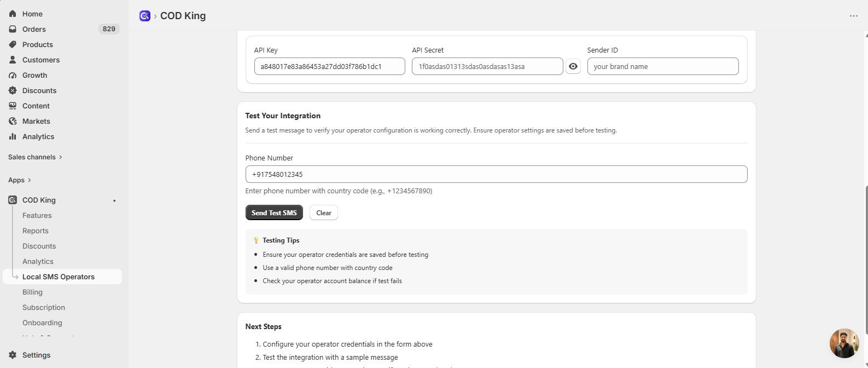The height and width of the screenshot is (368, 868).
Task: Expand the Apps section
Action: coord(20,180)
